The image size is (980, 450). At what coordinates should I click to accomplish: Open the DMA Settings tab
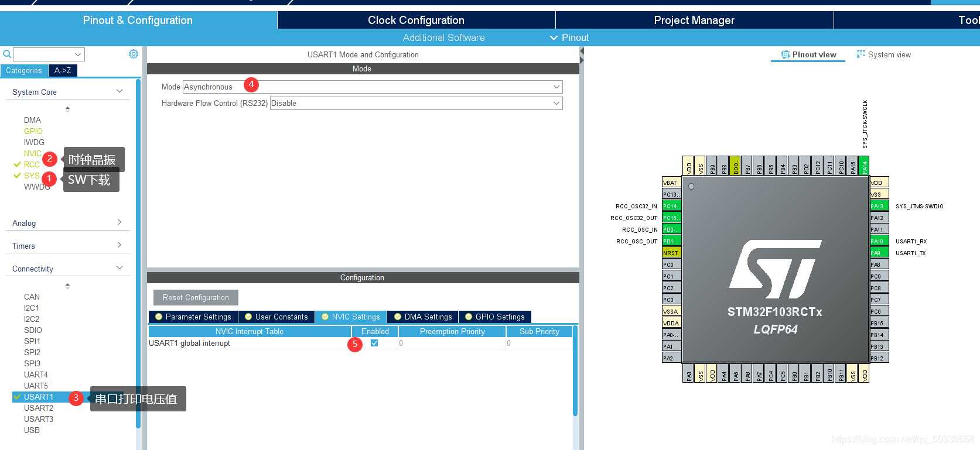[423, 317]
